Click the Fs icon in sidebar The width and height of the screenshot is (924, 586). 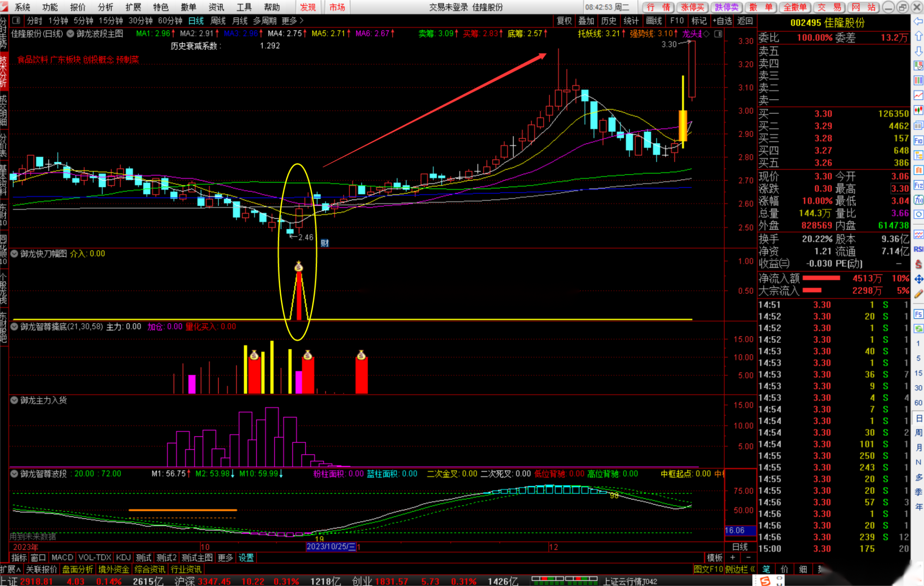pos(918,315)
